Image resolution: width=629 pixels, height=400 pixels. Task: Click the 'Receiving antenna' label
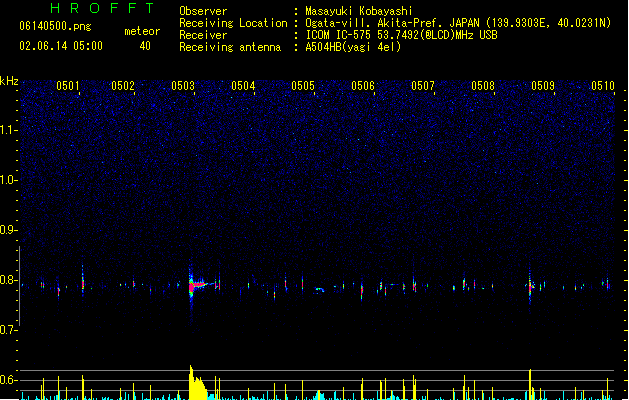(230, 47)
